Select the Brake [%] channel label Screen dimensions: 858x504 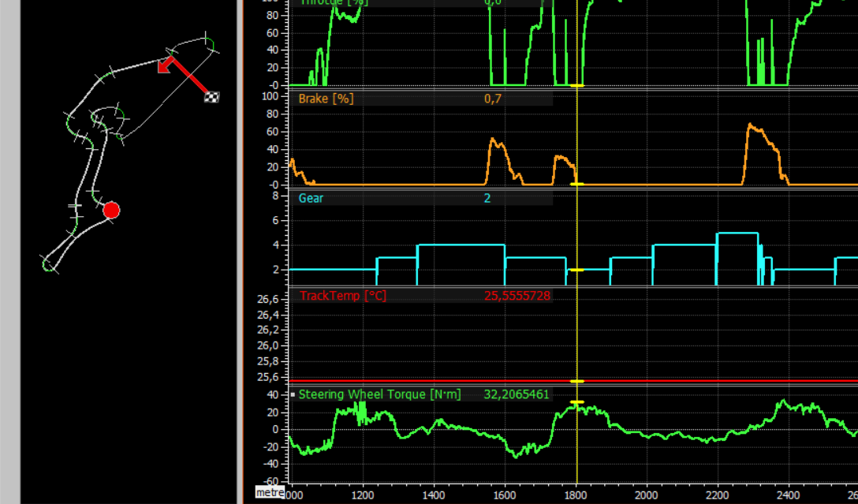(x=325, y=99)
